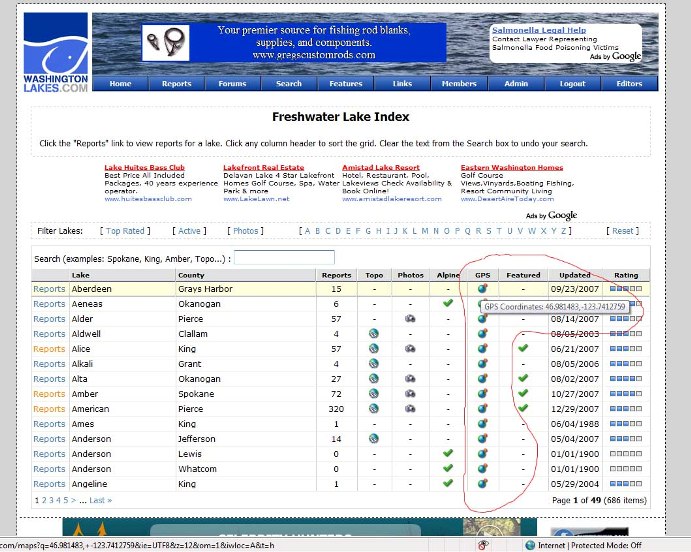Open topo map icon for Aldwell lake

point(374,334)
